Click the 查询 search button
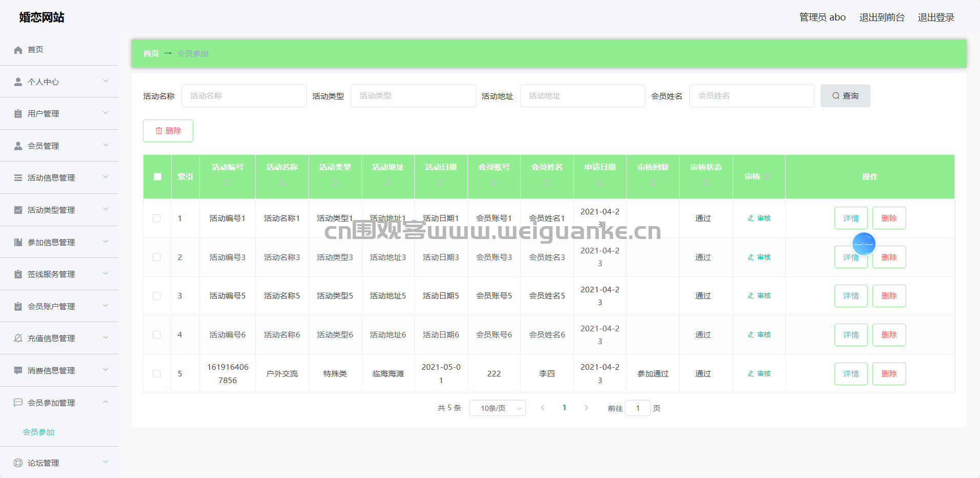Viewport: 980px width, 478px height. click(845, 96)
